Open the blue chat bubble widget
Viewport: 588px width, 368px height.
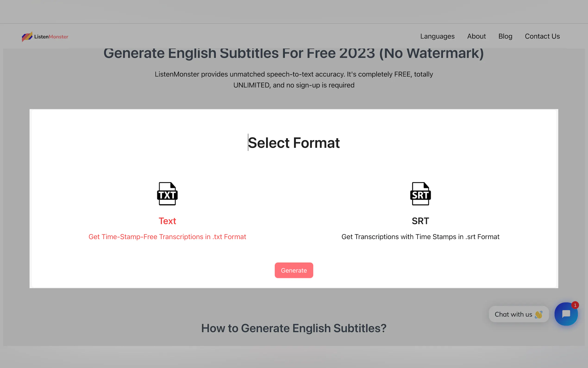tap(566, 314)
